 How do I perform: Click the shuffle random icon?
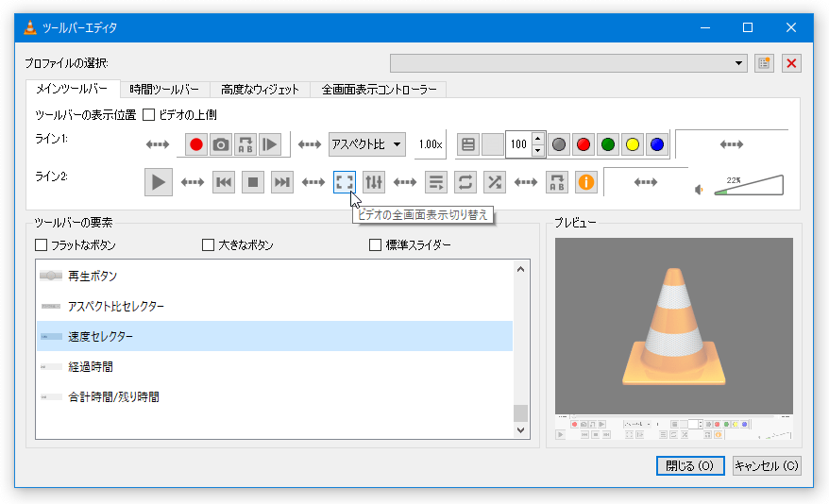tap(495, 182)
